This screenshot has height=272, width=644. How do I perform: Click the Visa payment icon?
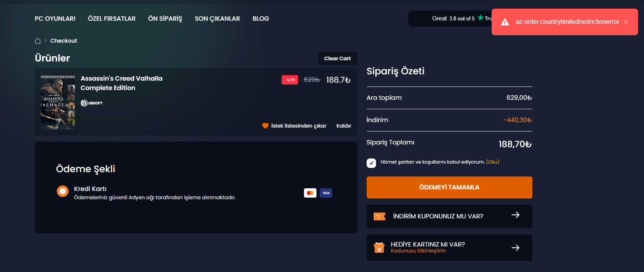tap(326, 193)
